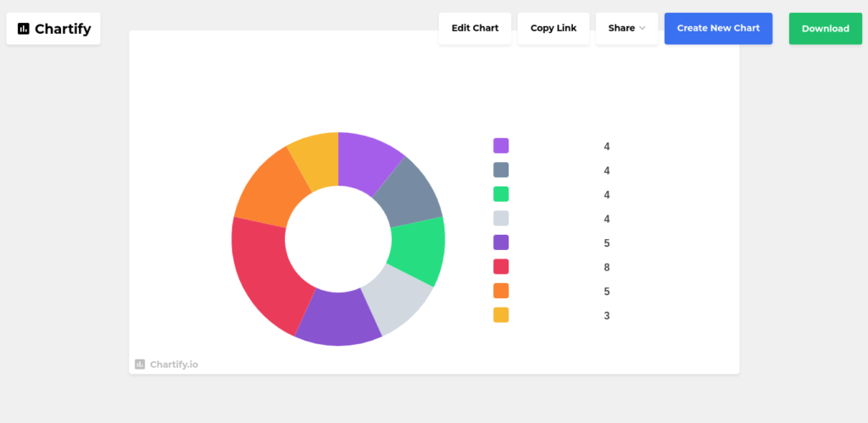This screenshot has width=868, height=423.
Task: Select the orange legend color swatch
Action: pyautogui.click(x=501, y=291)
